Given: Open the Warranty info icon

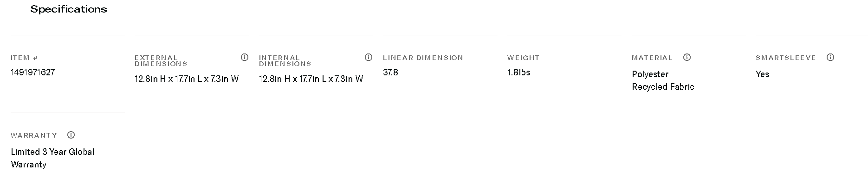Looking at the screenshot, I should tap(71, 135).
